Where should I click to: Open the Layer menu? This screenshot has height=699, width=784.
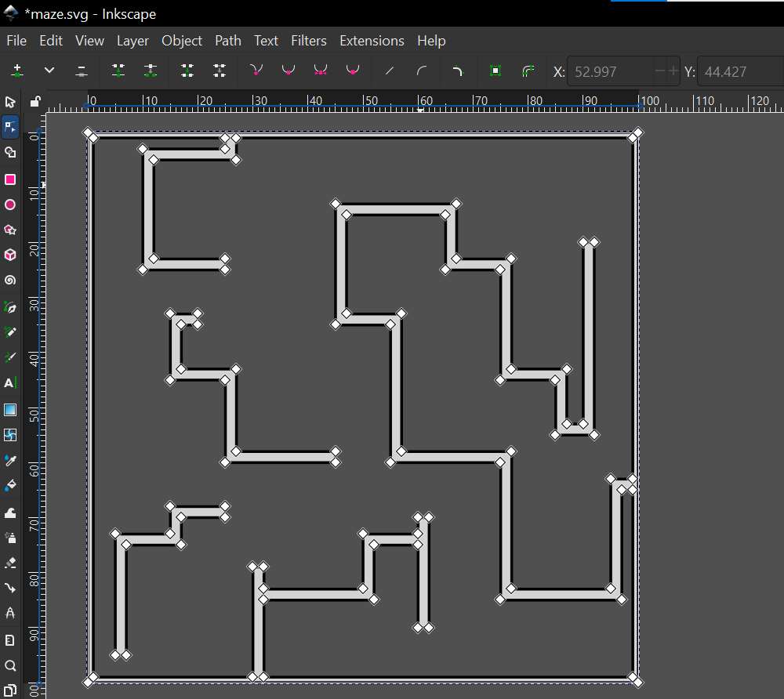tap(132, 41)
